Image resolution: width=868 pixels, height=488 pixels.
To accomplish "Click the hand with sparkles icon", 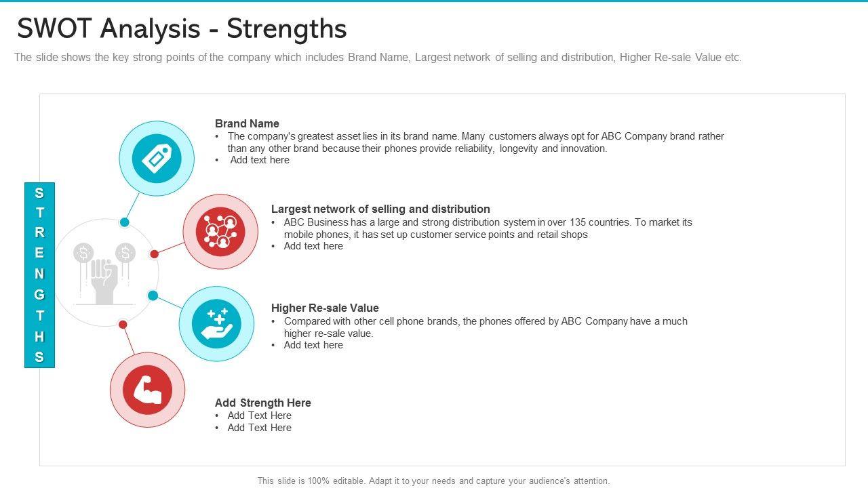I will 216,323.
